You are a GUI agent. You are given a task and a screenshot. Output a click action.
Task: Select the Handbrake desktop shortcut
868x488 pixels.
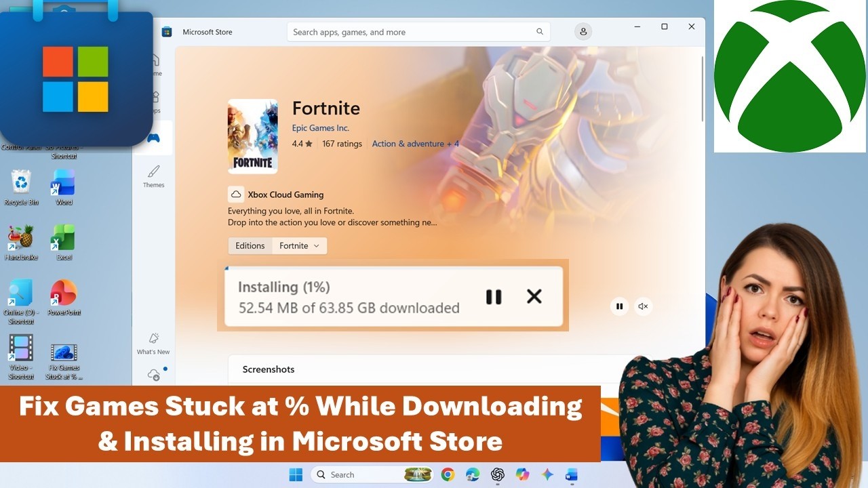click(21, 243)
